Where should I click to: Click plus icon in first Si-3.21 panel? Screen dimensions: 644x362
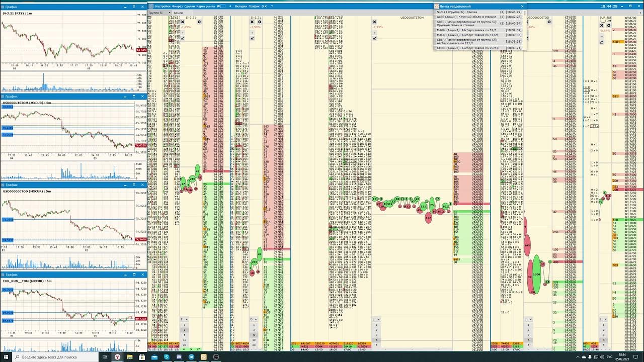tap(183, 33)
